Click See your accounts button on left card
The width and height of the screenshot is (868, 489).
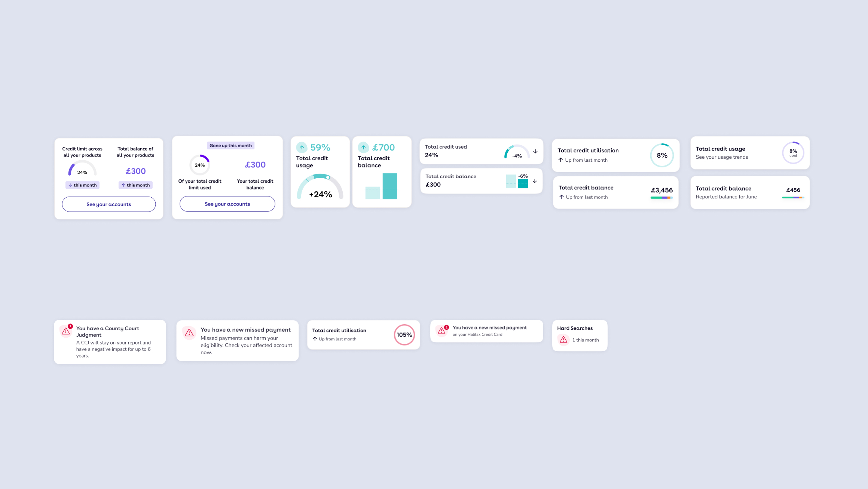[109, 204]
